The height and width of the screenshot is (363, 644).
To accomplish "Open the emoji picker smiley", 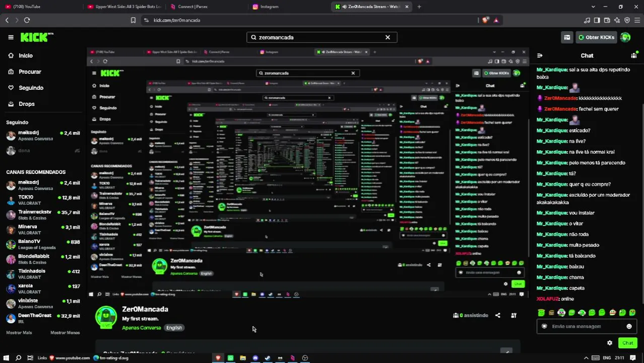I will (629, 326).
